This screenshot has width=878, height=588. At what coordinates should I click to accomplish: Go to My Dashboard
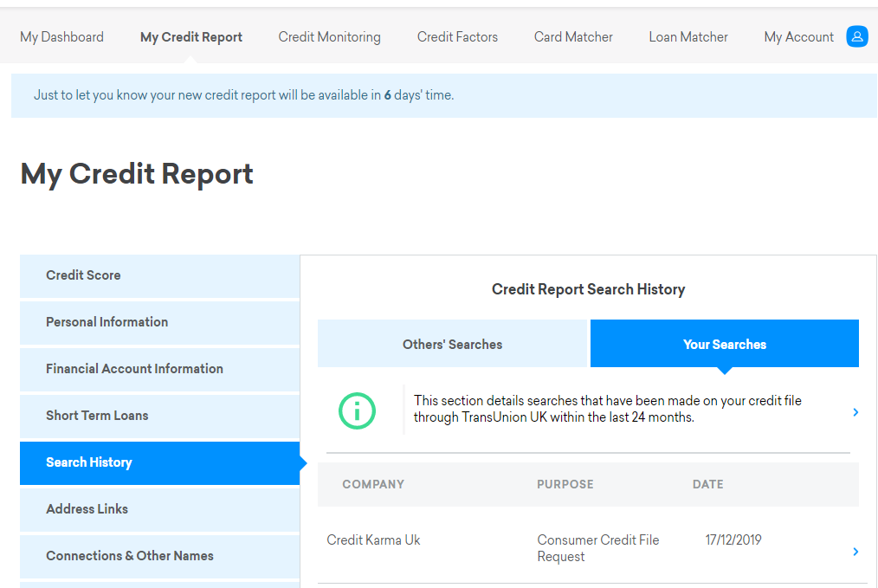click(x=61, y=37)
